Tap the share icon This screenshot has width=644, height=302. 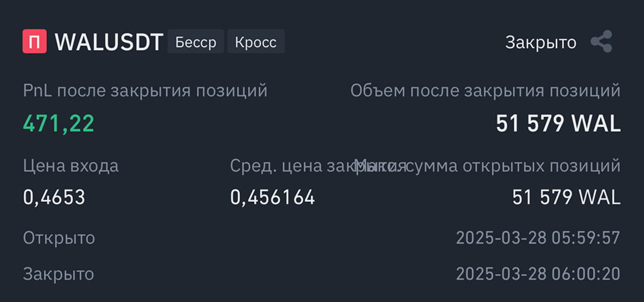601,42
